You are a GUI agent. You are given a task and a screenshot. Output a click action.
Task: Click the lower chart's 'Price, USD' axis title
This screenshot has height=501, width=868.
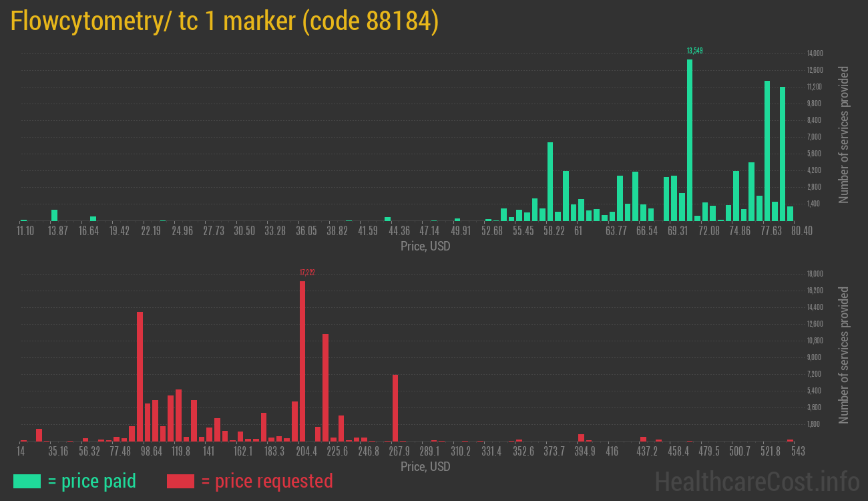pos(425,467)
